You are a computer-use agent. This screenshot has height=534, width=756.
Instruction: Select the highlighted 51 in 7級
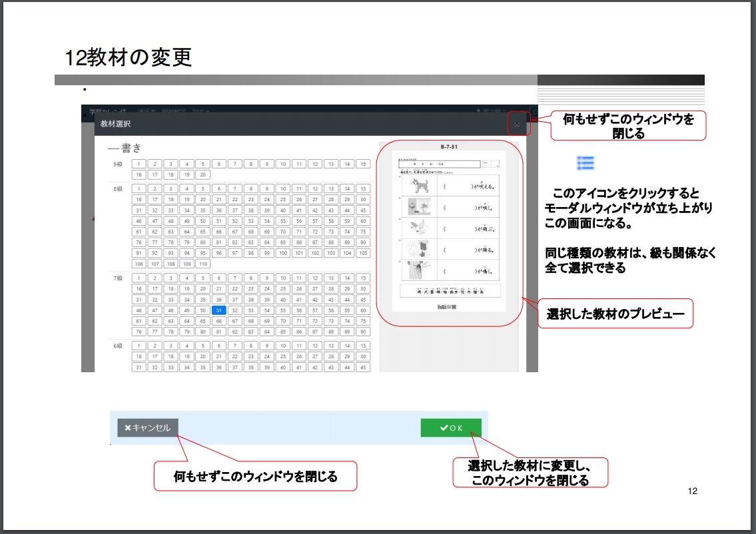tap(219, 310)
